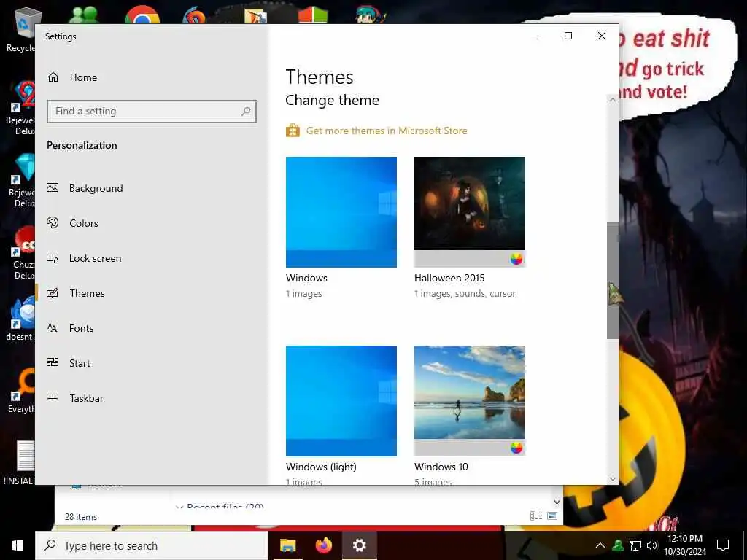The width and height of the screenshot is (747, 560).
Task: Open Fonts settings page
Action: click(x=81, y=328)
